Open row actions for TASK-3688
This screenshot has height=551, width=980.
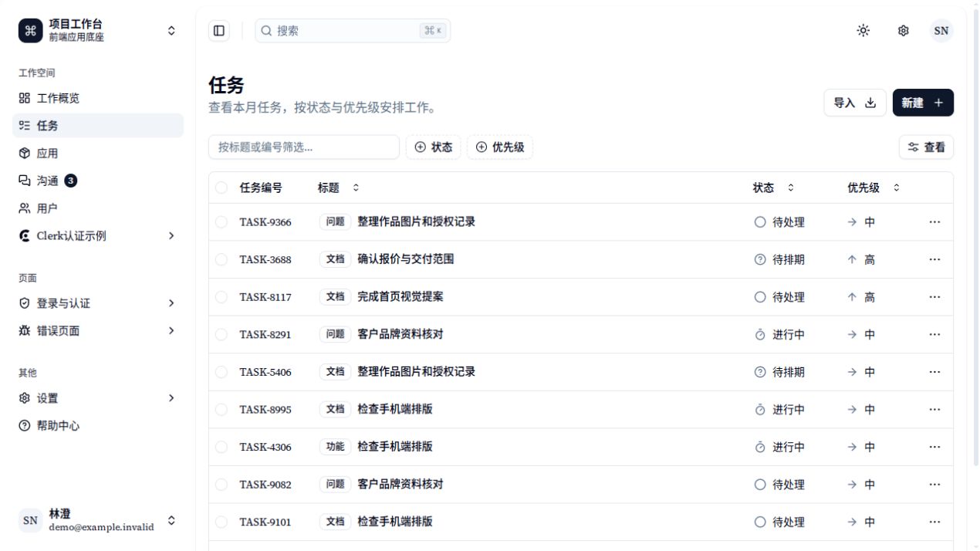(x=935, y=259)
